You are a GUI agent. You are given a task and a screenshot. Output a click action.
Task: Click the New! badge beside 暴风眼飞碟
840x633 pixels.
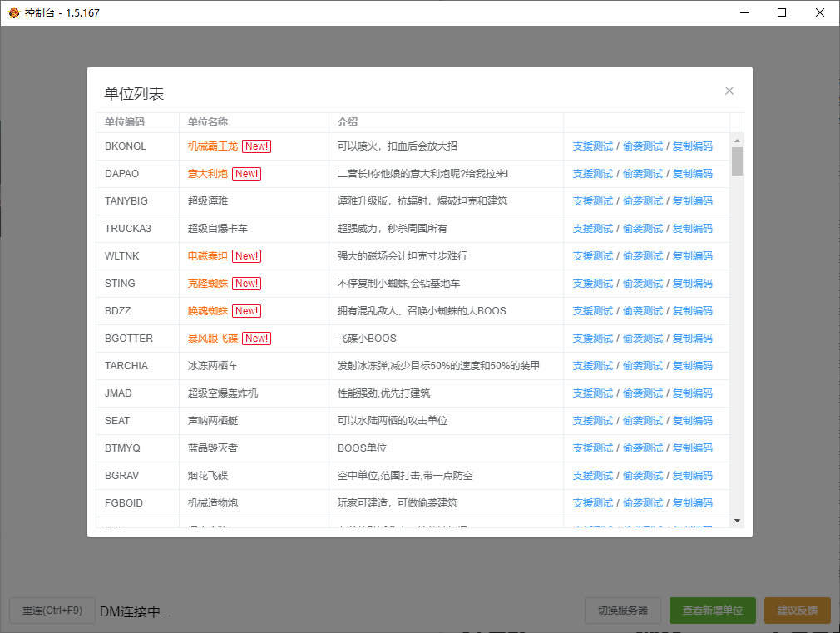click(x=255, y=338)
